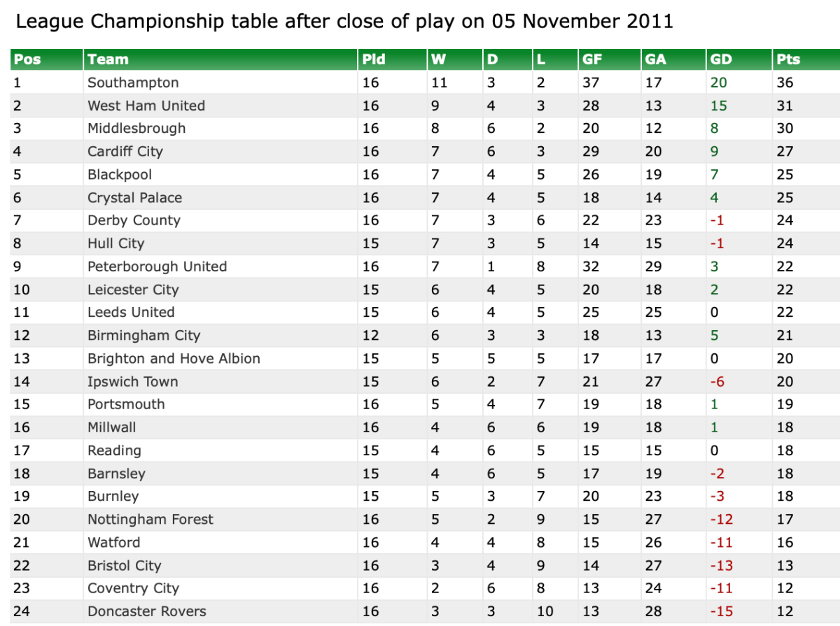Select West Ham United in the table
Screen dimensions: 840x626
146,106
